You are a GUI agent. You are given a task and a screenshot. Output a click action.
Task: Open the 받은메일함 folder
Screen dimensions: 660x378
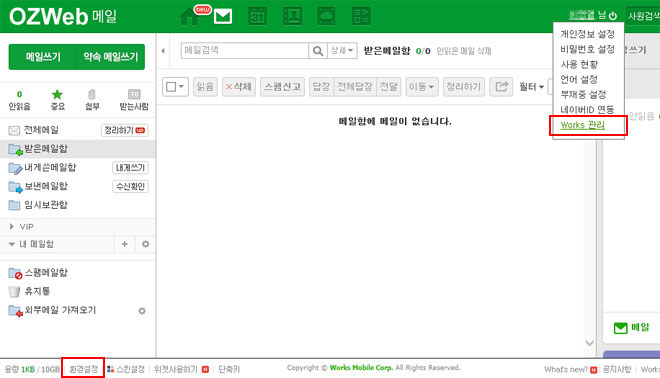46,149
